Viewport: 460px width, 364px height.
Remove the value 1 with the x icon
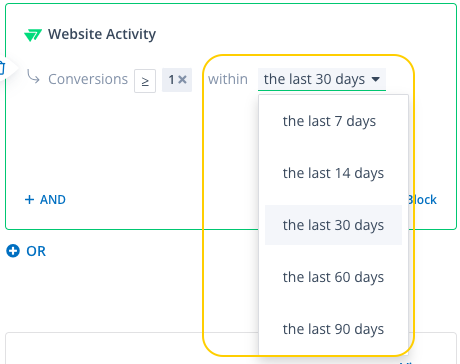coord(182,79)
